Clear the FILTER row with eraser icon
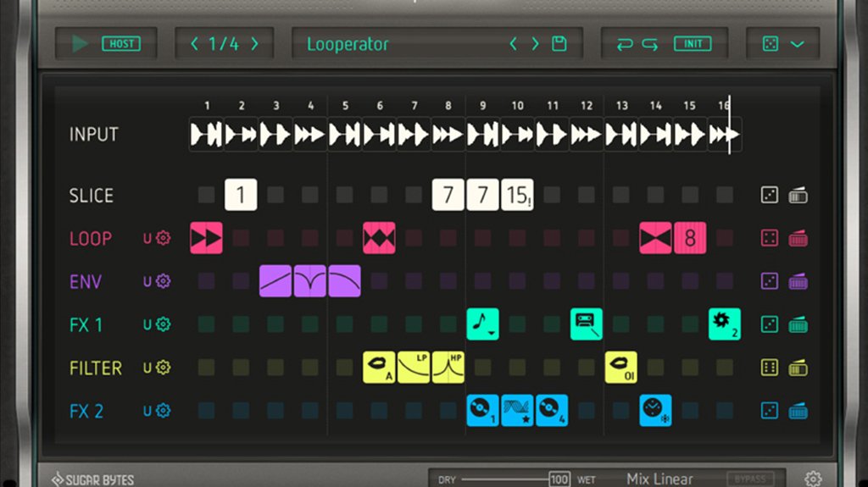Viewport: 868px width, 487px height. [798, 368]
